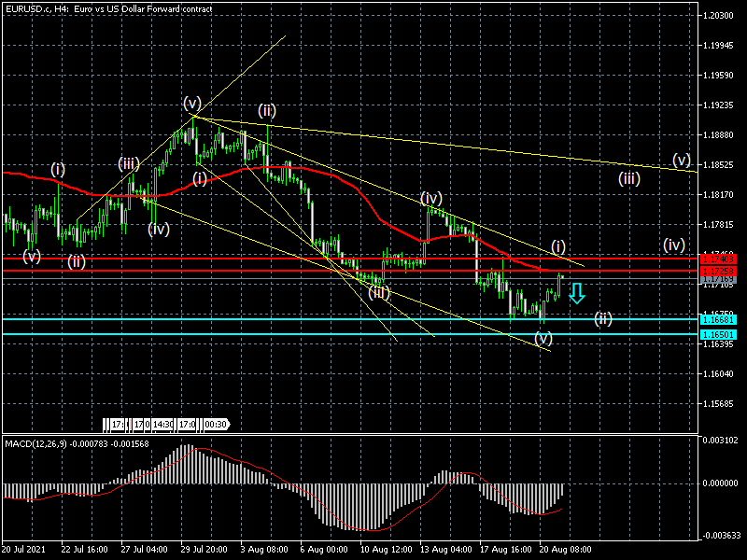Click the 0.003102 value on MACD scale

tap(721, 439)
